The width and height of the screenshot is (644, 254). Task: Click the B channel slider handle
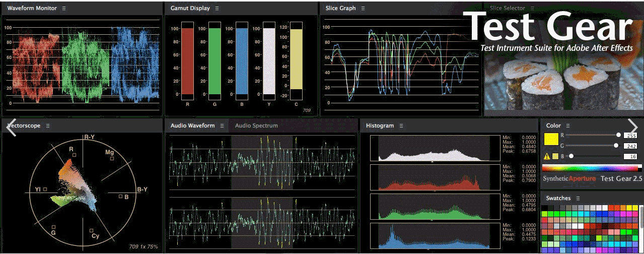tap(571, 156)
